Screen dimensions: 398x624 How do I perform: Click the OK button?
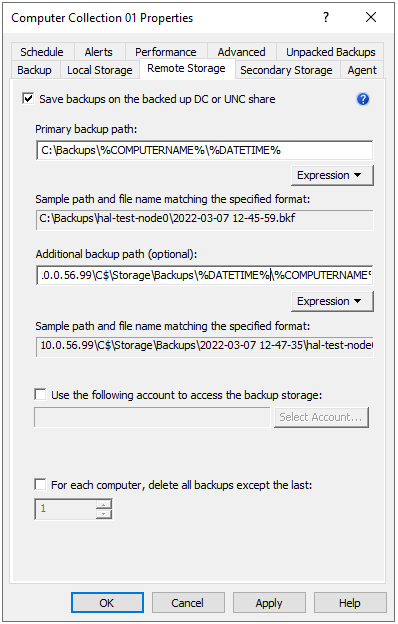click(x=107, y=603)
